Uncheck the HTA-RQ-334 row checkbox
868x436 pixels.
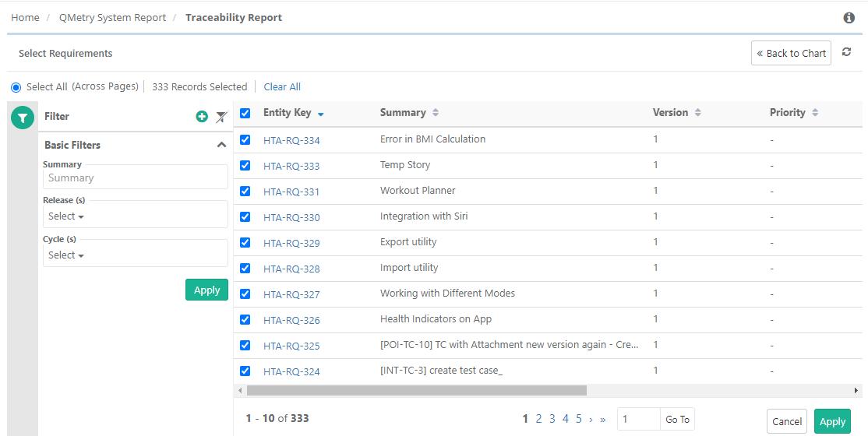tap(245, 140)
